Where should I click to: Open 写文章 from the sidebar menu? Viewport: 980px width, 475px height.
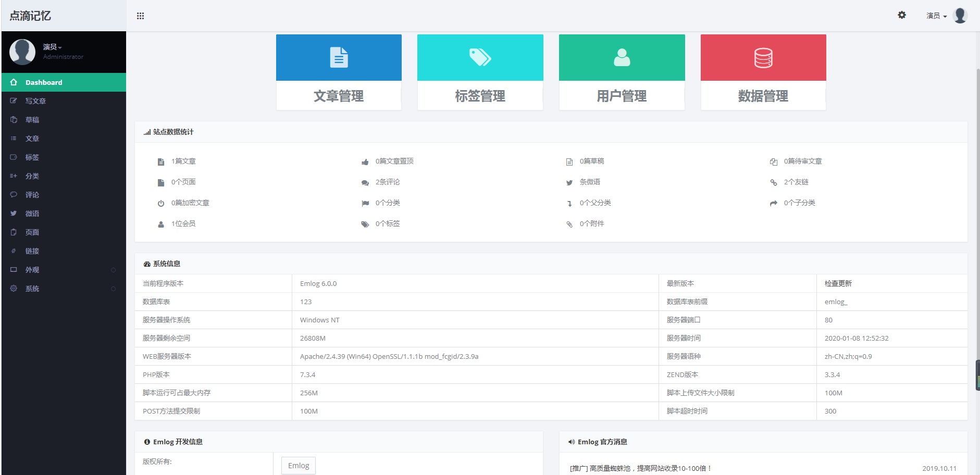[35, 101]
